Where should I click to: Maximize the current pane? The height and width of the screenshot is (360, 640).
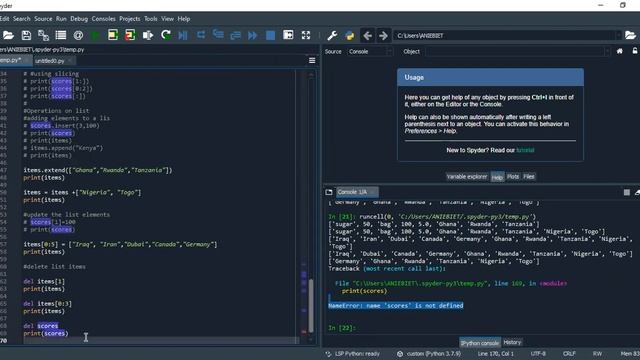click(x=288, y=36)
